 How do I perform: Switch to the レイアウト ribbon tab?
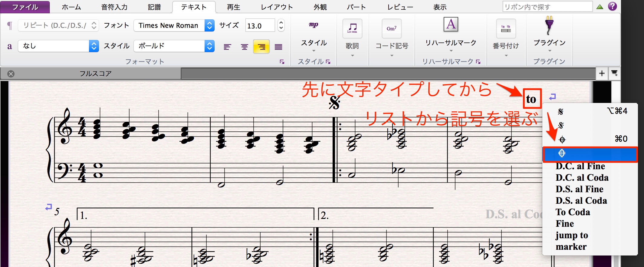pyautogui.click(x=277, y=7)
